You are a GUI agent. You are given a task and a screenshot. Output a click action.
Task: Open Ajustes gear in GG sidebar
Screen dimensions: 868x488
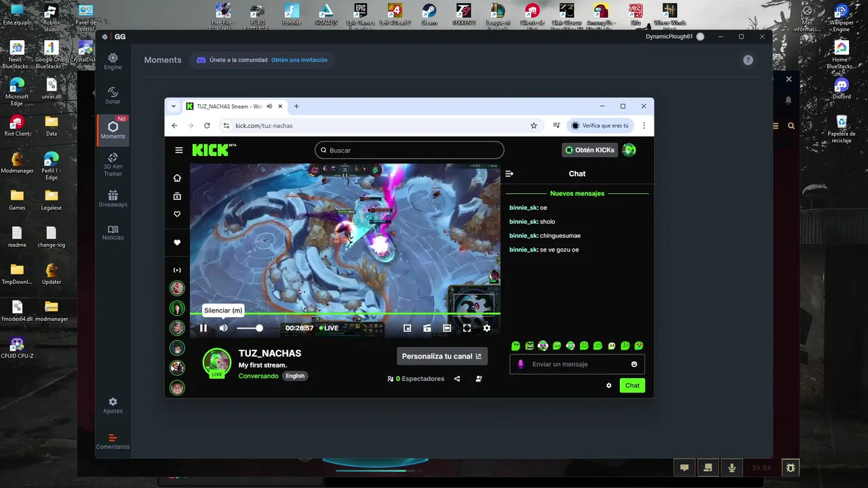tap(113, 405)
